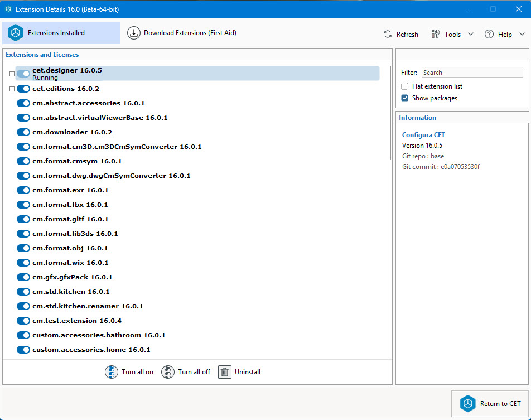Click the Uninstall trash can icon
531x420 pixels.
click(x=225, y=372)
